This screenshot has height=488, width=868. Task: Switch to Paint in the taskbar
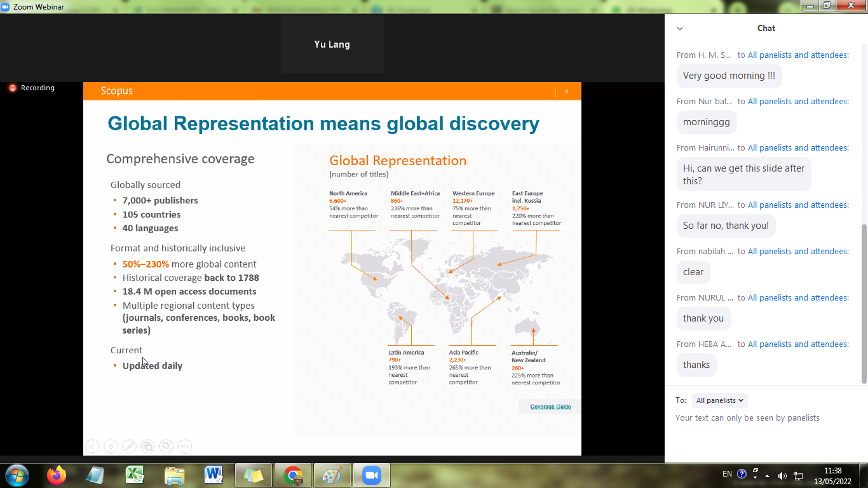point(332,475)
